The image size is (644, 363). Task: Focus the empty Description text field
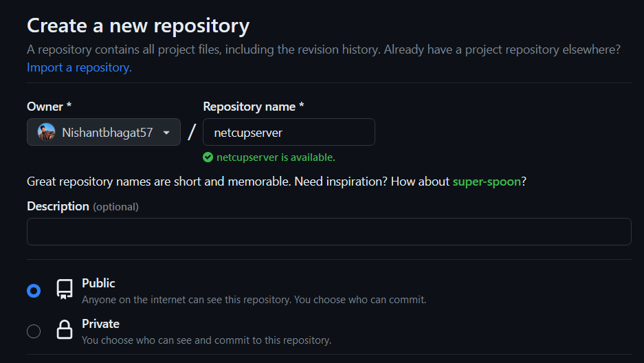click(329, 232)
